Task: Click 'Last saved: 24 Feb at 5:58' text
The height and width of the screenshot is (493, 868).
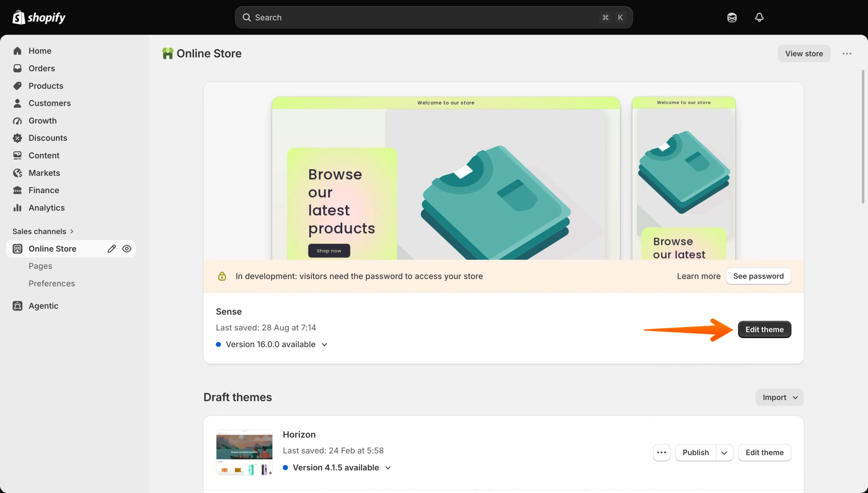Action: [x=333, y=451]
